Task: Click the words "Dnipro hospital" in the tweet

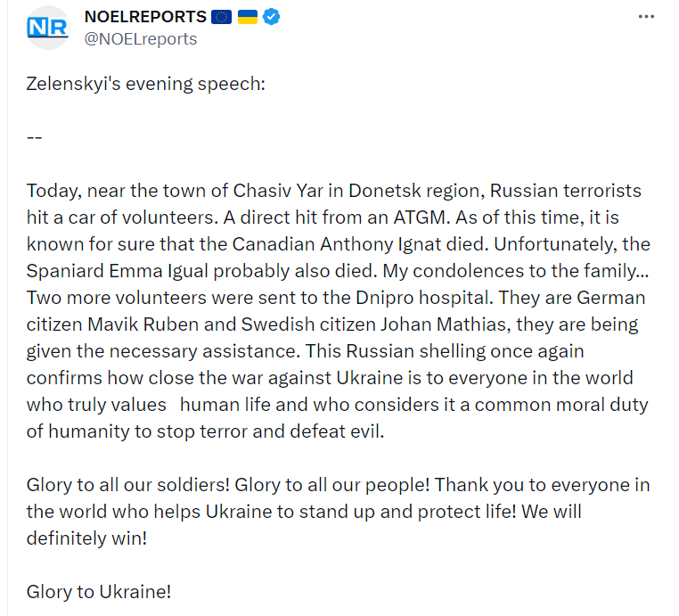Action: (422, 298)
